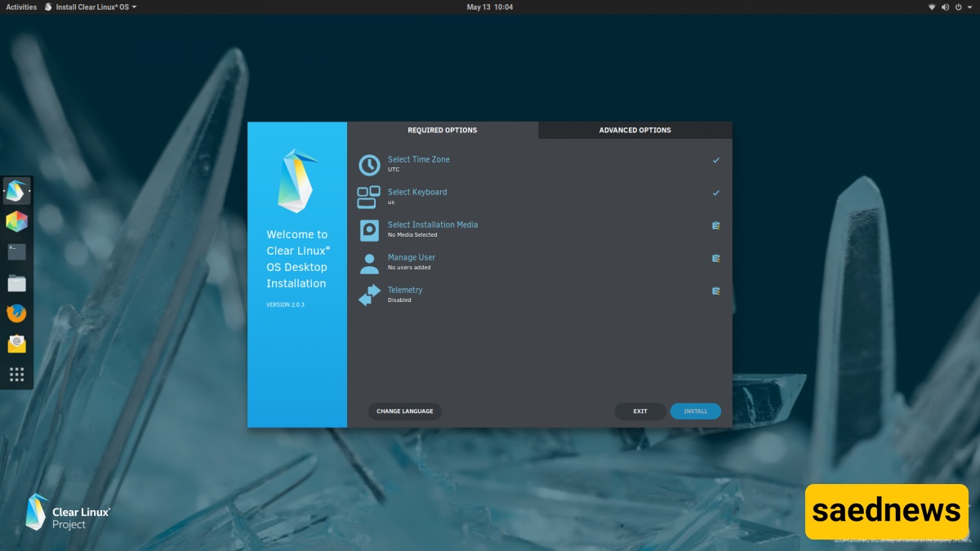Open the Files manager in dock
Viewport: 980px width, 551px height.
coord(16,283)
